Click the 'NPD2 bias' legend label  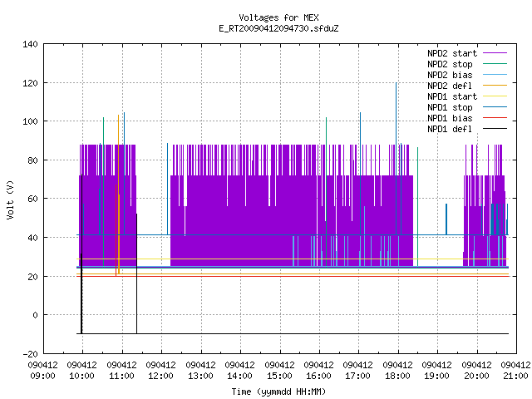pyautogui.click(x=450, y=75)
